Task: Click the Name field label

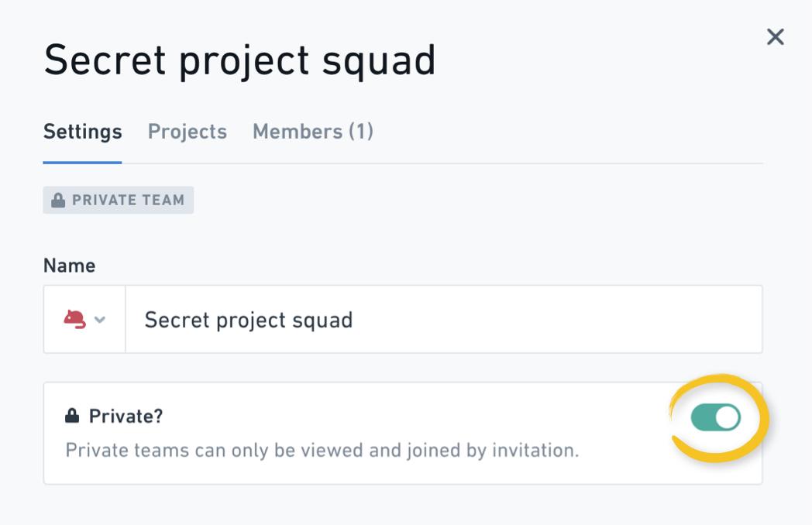Action: pos(70,266)
